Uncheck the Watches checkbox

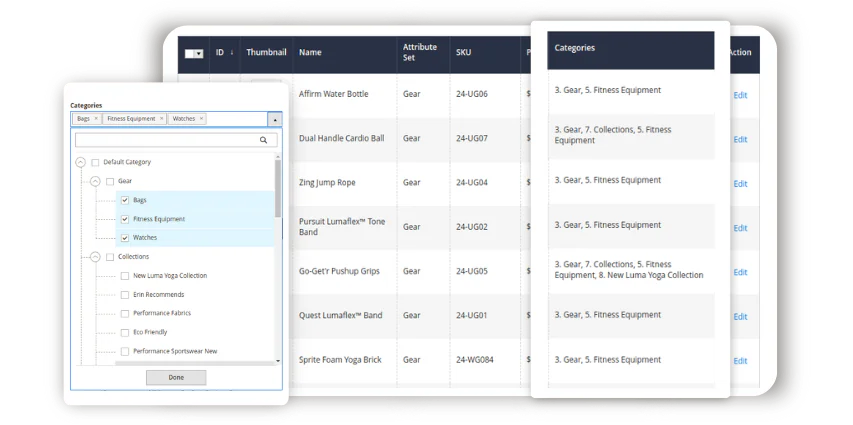pyautogui.click(x=125, y=238)
